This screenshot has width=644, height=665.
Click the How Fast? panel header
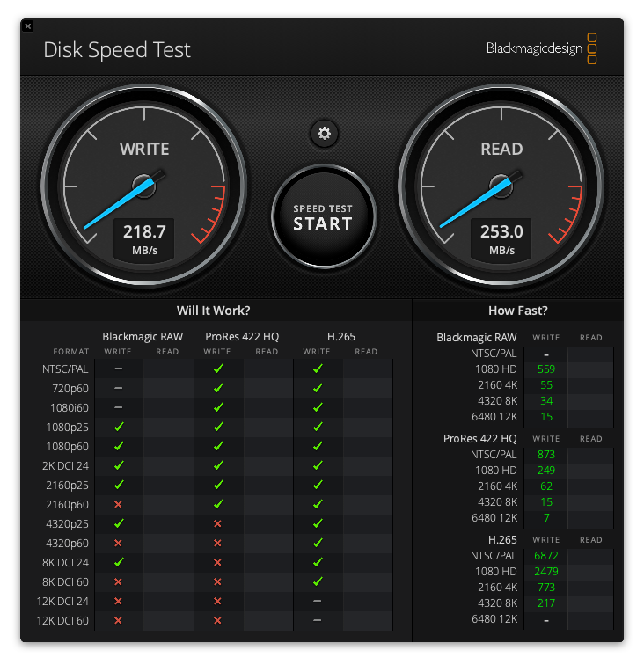click(517, 311)
